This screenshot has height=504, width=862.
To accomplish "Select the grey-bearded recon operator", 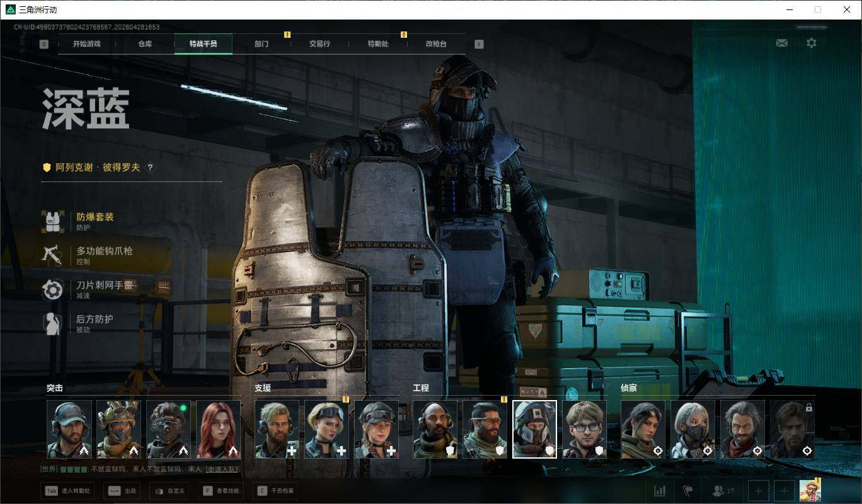I will coord(743,429).
